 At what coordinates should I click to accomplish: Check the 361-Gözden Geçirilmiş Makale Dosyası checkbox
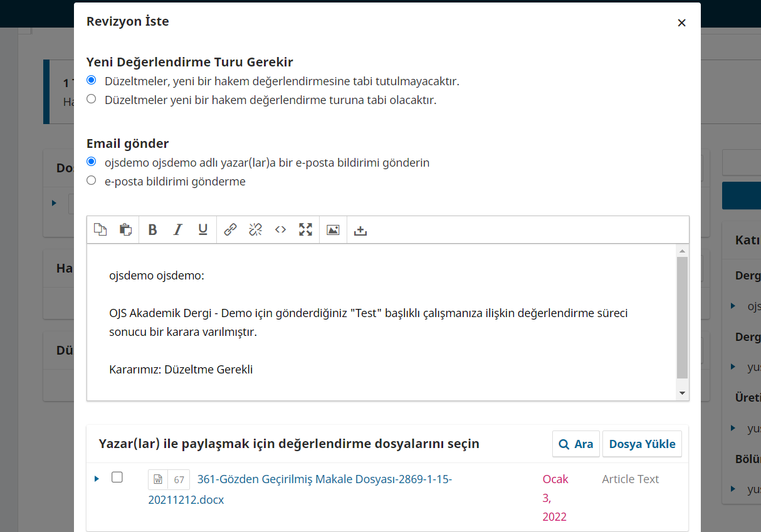tap(117, 477)
